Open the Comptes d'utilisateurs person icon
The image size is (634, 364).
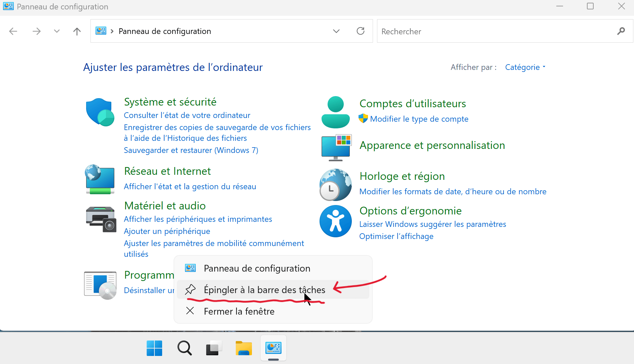click(x=335, y=112)
